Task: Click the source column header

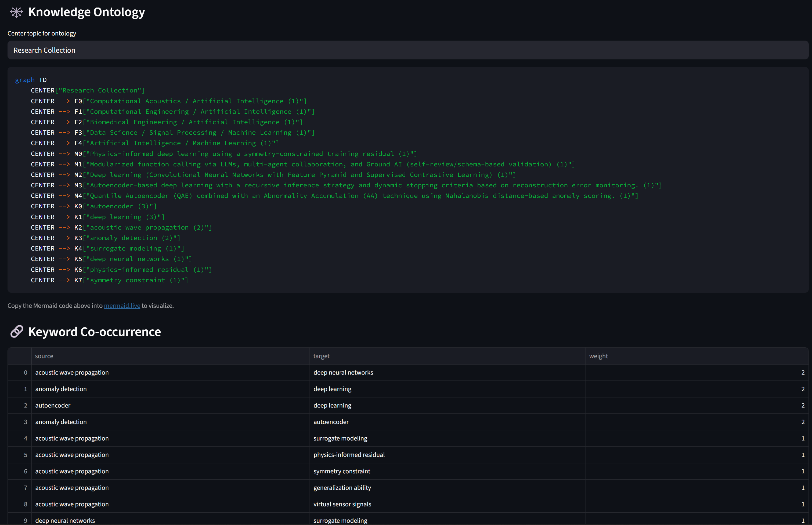Action: click(x=170, y=356)
